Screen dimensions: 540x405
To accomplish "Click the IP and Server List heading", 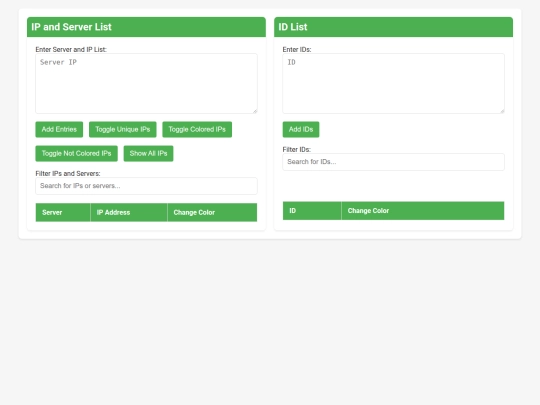I will tap(71, 27).
